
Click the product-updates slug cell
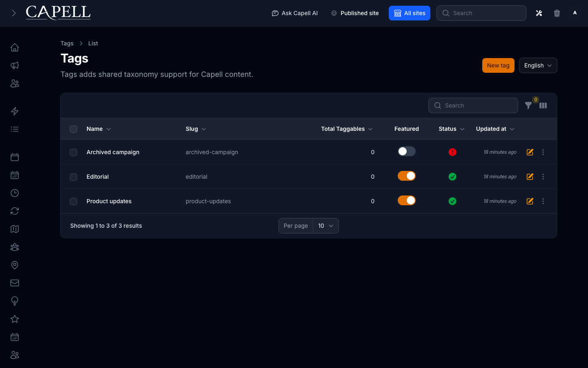(x=208, y=201)
